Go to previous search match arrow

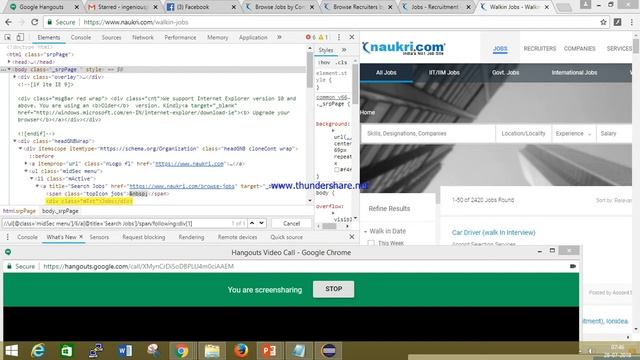pos(252,223)
